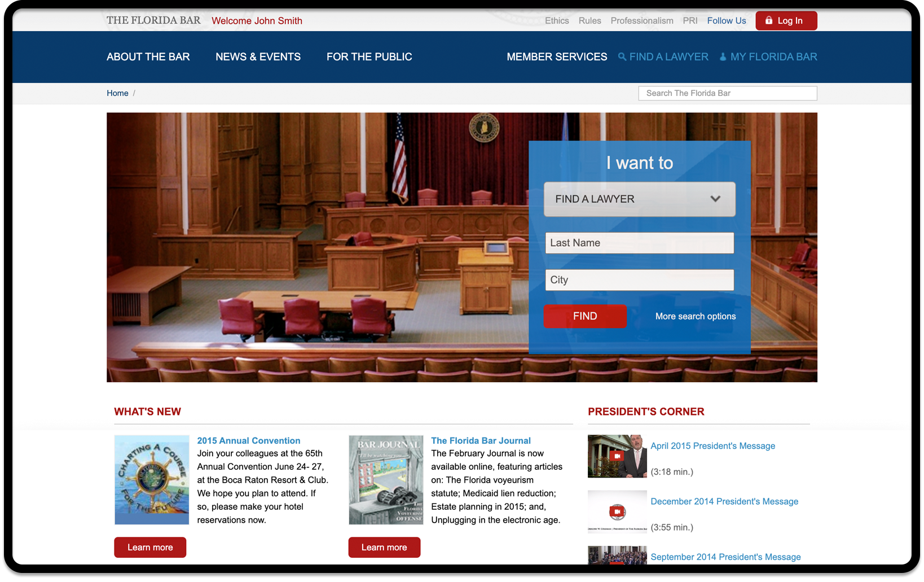Click Welcome John Smith text
924x582 pixels.
coord(257,20)
